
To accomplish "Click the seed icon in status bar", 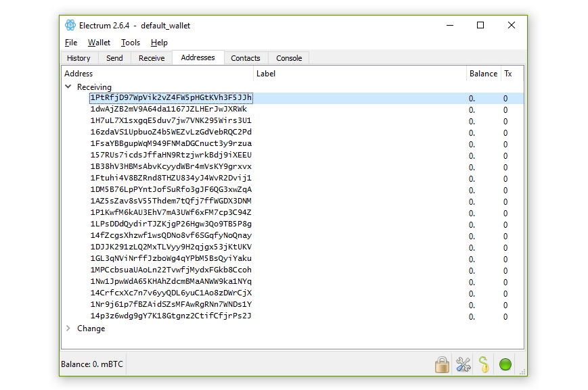I will pyautogui.click(x=484, y=364).
